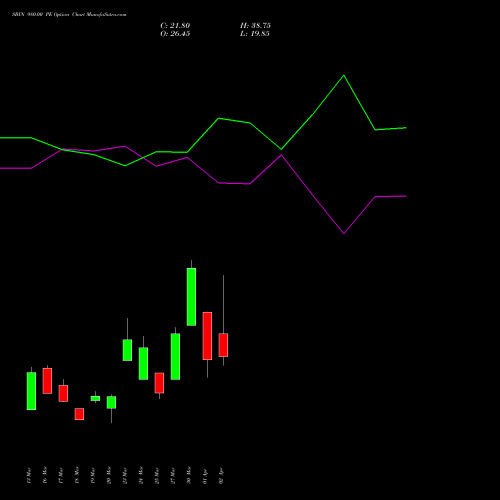Screen dimensions: 500x500
Task: Select the 27 Mar date label
Action: [x=173, y=475]
